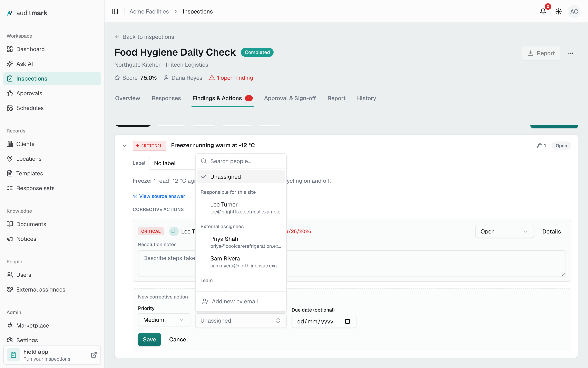Open Notices in Knowledge section
This screenshot has width=588, height=368.
click(52, 239)
